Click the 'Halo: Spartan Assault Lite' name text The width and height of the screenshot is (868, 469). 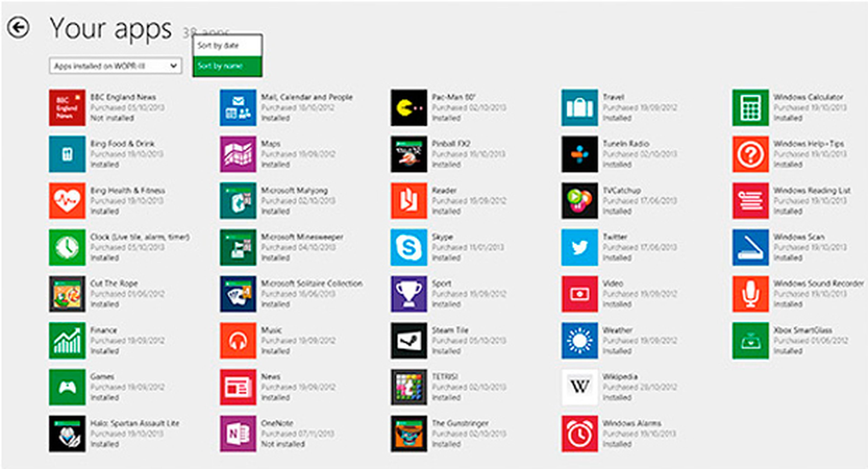coord(135,424)
